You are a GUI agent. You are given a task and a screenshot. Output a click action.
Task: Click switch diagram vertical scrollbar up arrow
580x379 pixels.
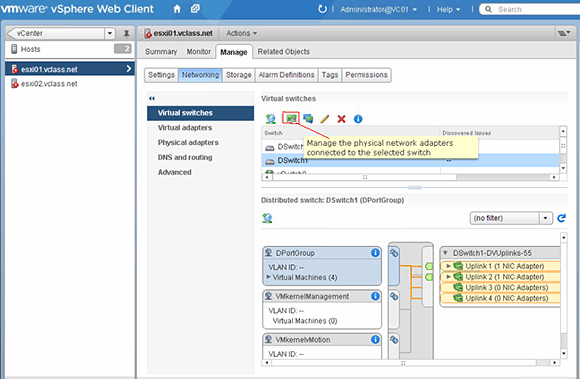563,237
